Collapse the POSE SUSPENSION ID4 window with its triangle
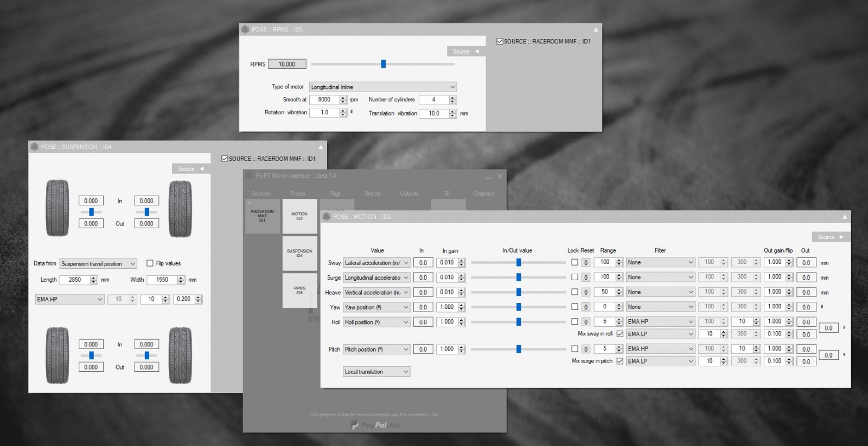The width and height of the screenshot is (868, 446). 321,147
